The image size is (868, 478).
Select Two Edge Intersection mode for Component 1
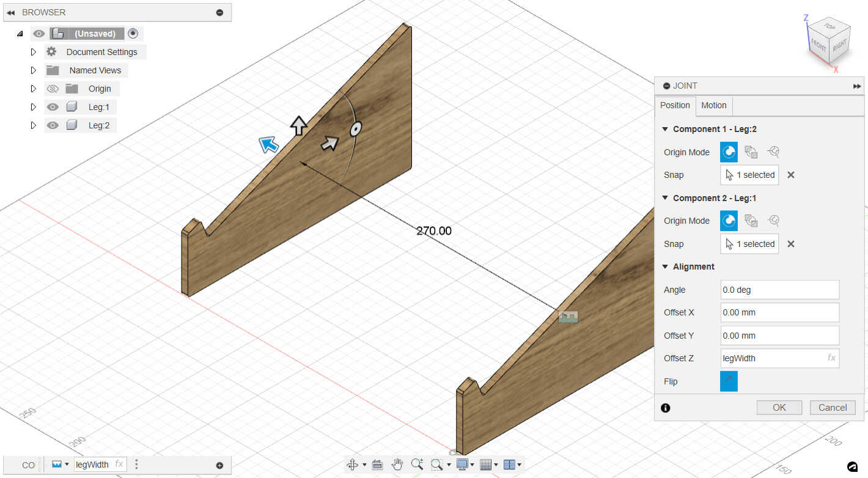pyautogui.click(x=774, y=152)
